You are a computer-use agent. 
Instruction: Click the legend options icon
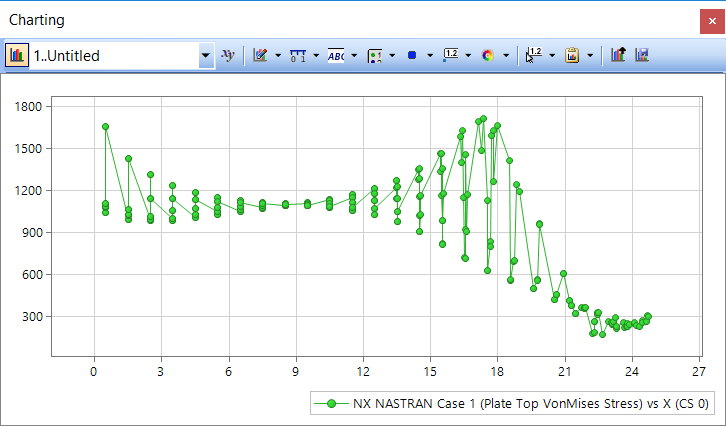[374, 56]
